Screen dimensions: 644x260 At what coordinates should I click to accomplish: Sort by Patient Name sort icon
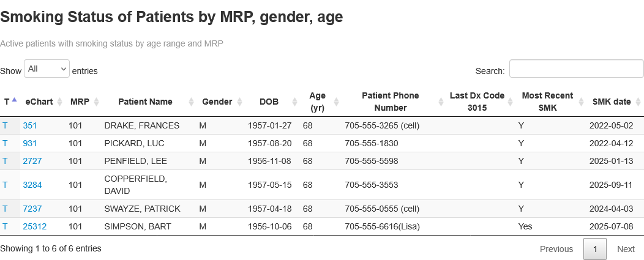pos(191,102)
